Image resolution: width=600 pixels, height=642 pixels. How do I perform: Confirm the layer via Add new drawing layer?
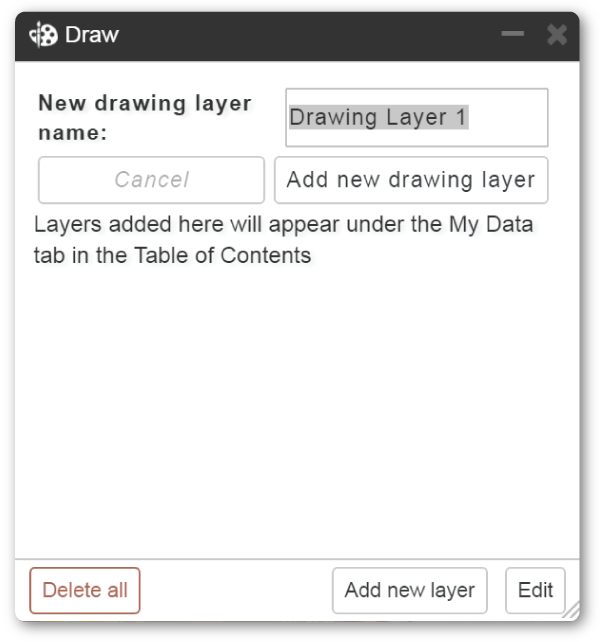pyautogui.click(x=411, y=180)
